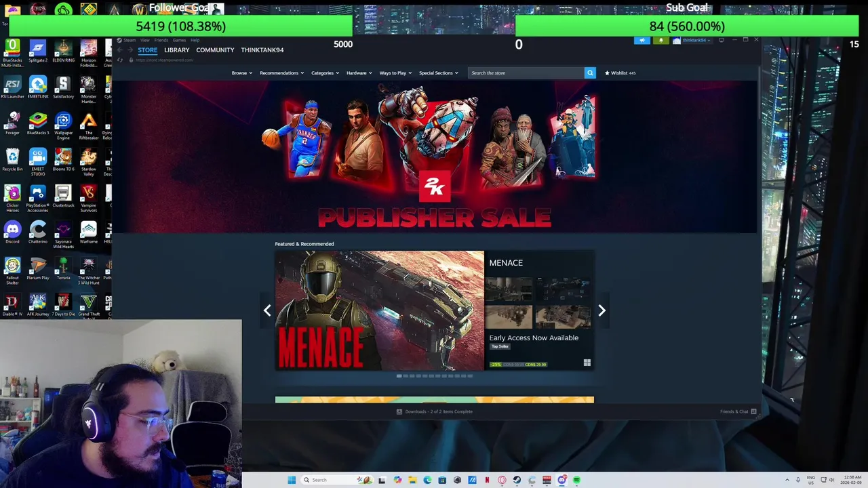Screen dimensions: 868x488
Task: Open the Steam menu
Action: point(130,40)
